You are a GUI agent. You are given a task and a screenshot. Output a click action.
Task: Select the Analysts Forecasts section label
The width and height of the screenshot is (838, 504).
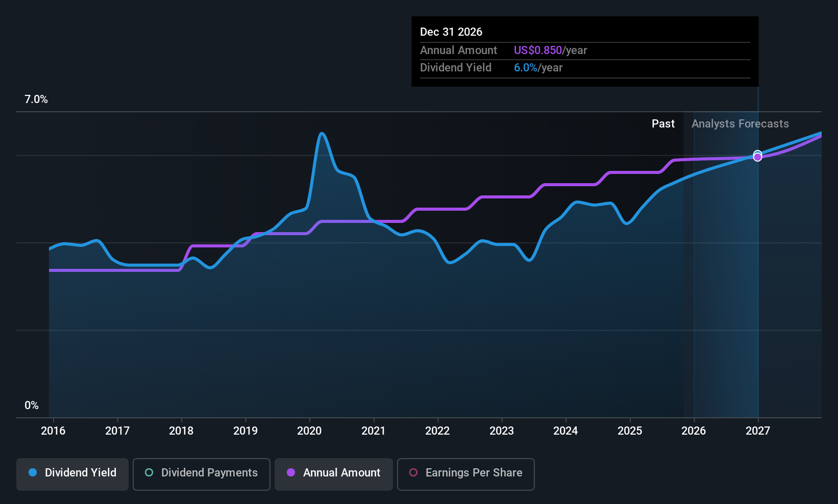(740, 123)
